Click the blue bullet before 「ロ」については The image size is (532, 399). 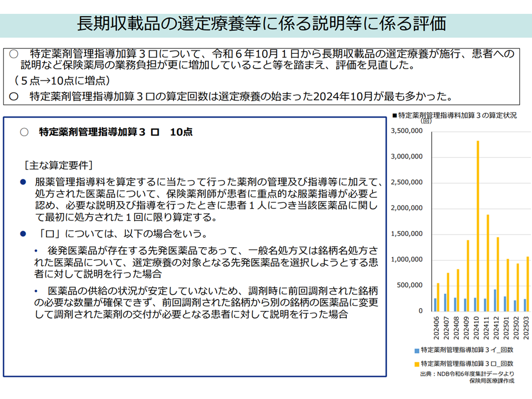click(23, 233)
